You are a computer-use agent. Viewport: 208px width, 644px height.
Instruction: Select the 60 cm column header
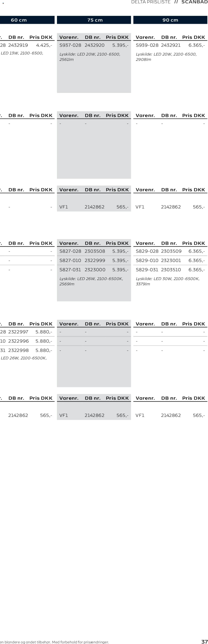(x=19, y=20)
